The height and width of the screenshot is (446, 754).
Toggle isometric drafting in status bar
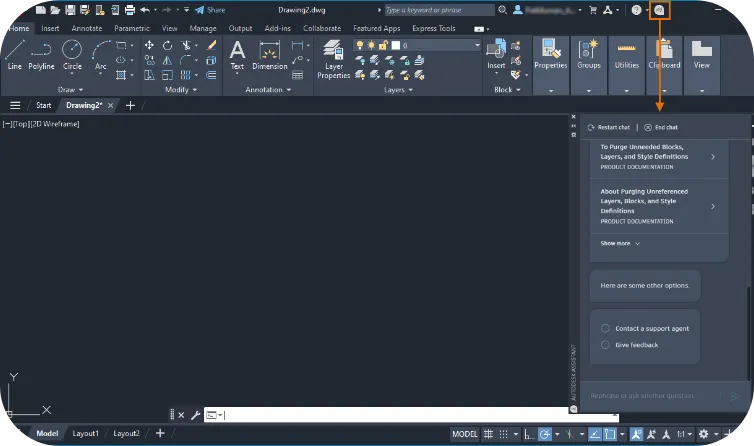pyautogui.click(x=569, y=434)
